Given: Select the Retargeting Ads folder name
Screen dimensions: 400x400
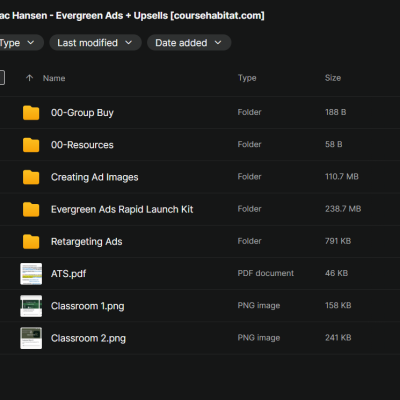Looking at the screenshot, I should 87,242.
